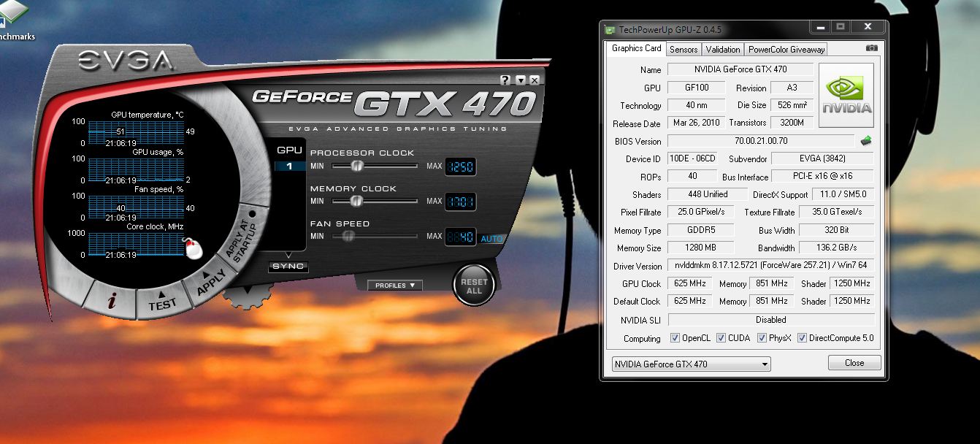Open the PROFILES dropdown
Viewport: 980px width, 444px height.
click(x=395, y=286)
